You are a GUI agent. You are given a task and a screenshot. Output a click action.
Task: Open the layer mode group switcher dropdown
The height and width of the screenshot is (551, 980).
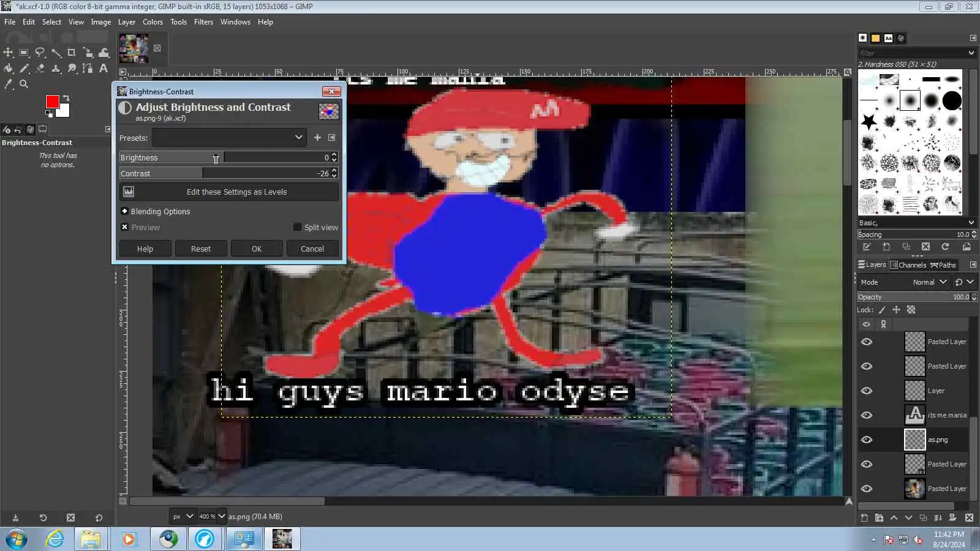(x=964, y=282)
